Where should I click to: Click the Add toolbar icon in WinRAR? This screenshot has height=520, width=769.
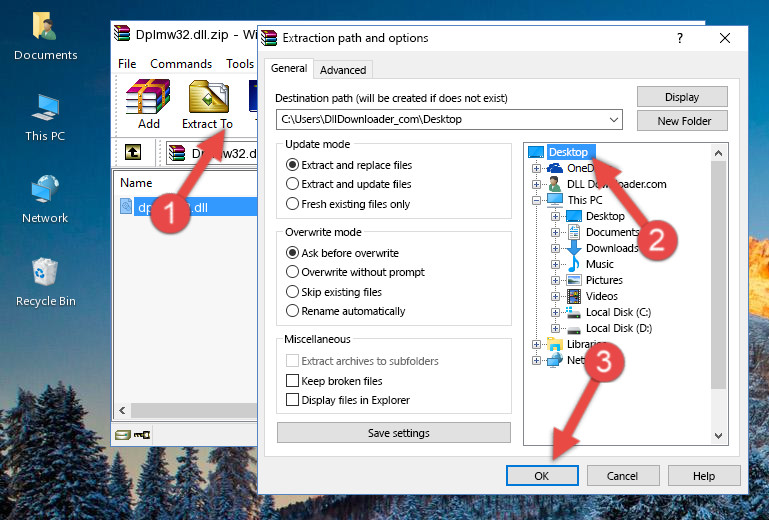pos(148,104)
